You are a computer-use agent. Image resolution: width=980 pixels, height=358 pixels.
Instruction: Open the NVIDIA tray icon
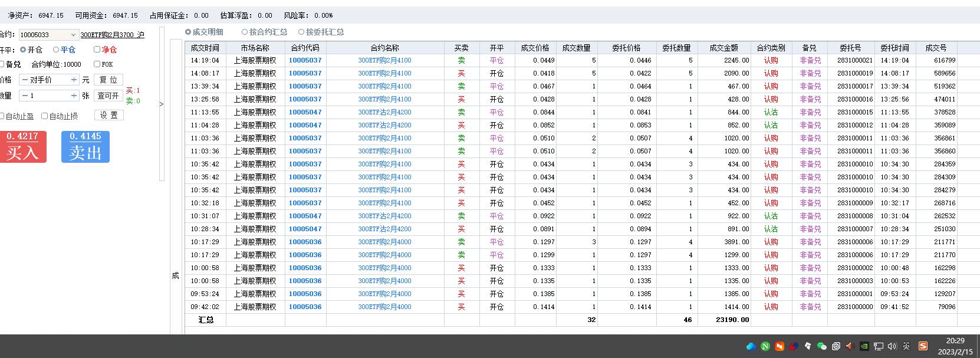coord(864,346)
